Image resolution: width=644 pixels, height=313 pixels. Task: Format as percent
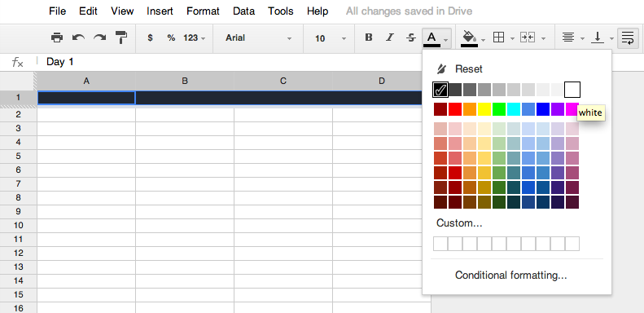(x=171, y=37)
